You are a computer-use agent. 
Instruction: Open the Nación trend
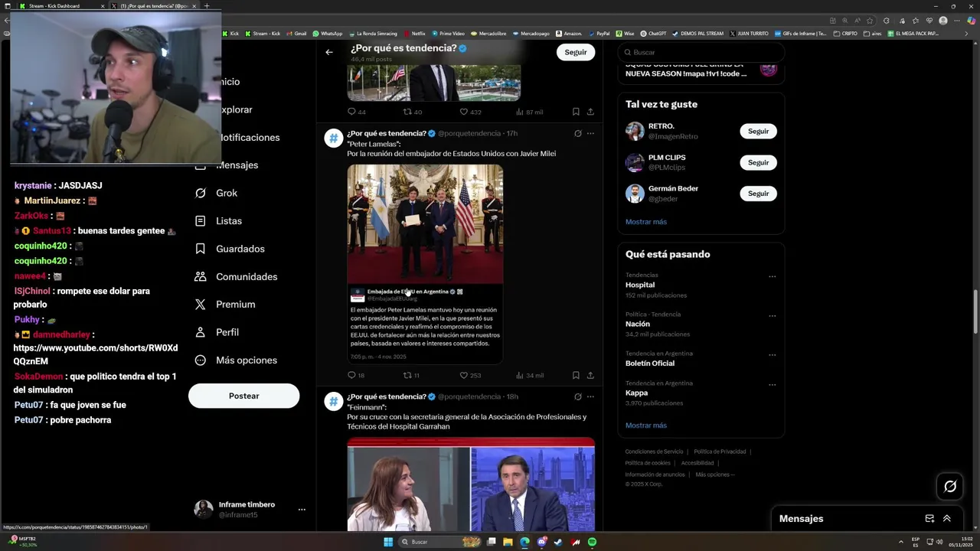(638, 324)
